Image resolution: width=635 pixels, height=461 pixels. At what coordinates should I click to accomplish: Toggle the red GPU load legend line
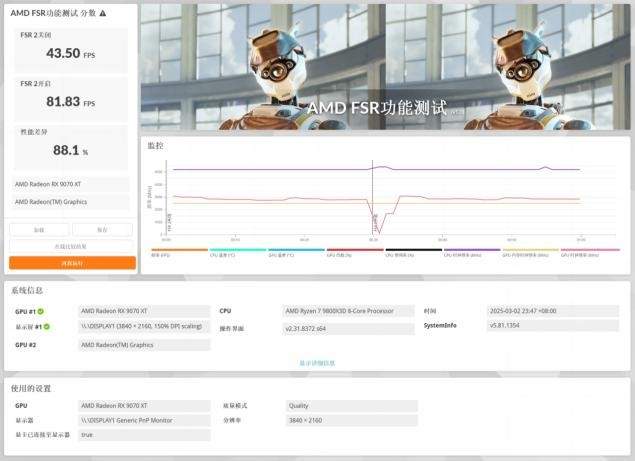coord(355,250)
